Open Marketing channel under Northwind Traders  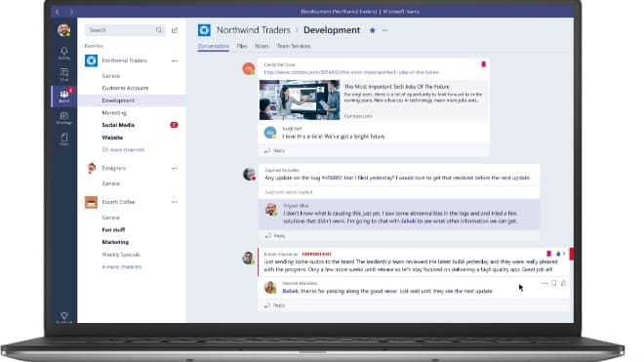[114, 113]
